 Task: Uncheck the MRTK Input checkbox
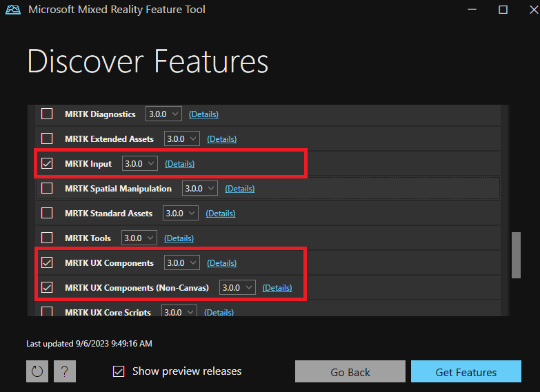point(47,163)
